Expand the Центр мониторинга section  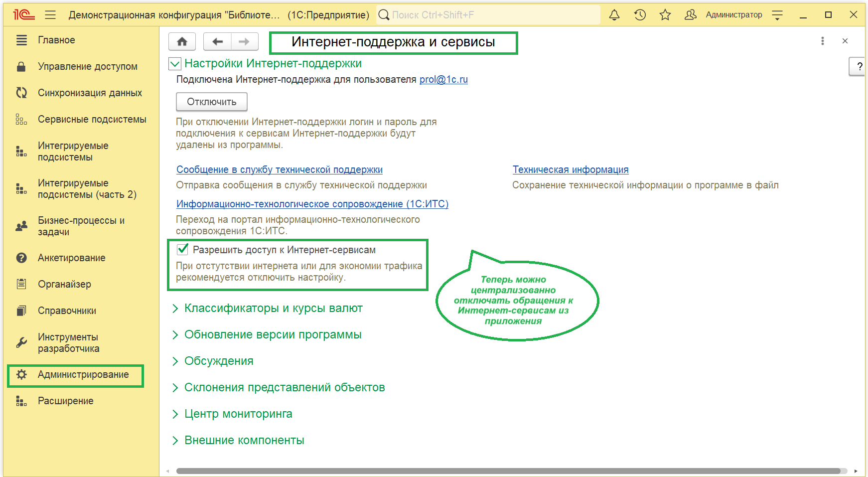click(238, 414)
